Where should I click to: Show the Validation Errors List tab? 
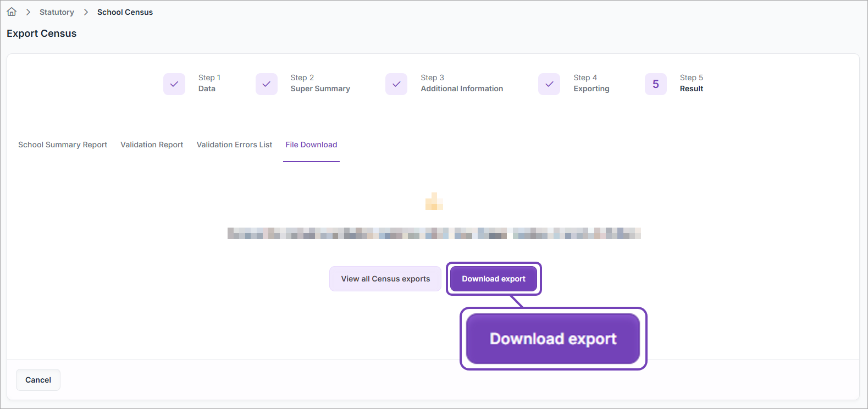click(x=234, y=145)
